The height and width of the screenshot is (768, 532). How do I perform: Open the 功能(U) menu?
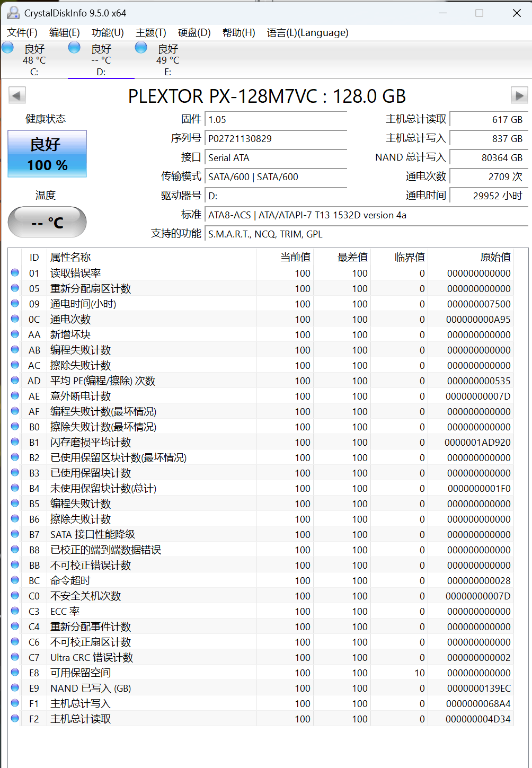[108, 32]
